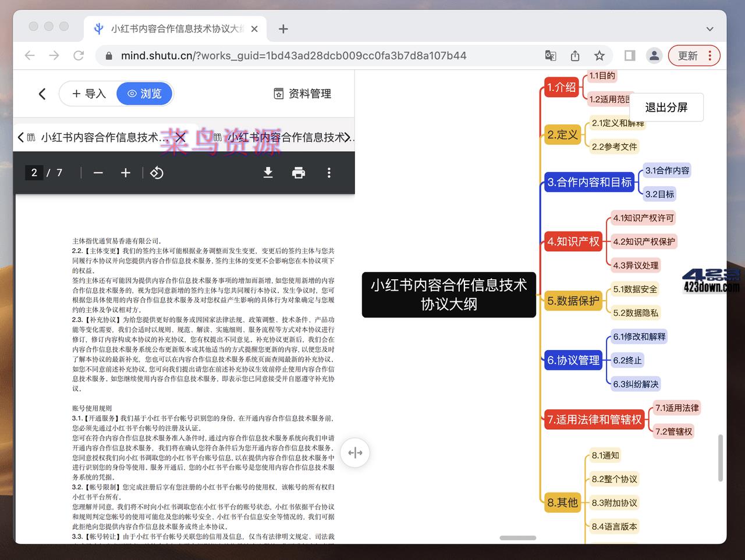Expand the tab search chevron
This screenshot has width=745, height=560.
pos(709,28)
